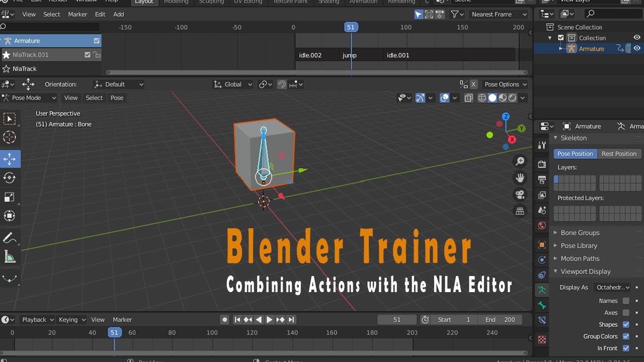Open the View Layer properties tab
This screenshot has height=362, width=644.
(x=542, y=195)
